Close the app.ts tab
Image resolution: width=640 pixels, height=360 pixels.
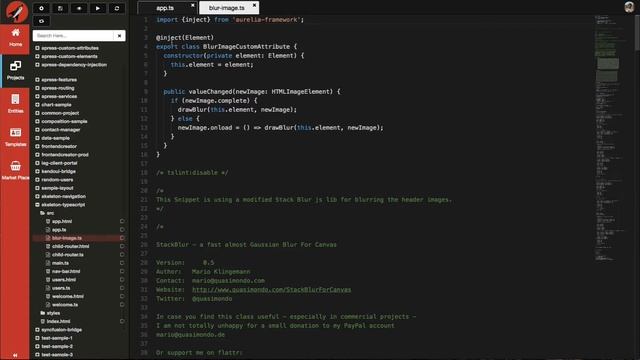pos(193,5)
